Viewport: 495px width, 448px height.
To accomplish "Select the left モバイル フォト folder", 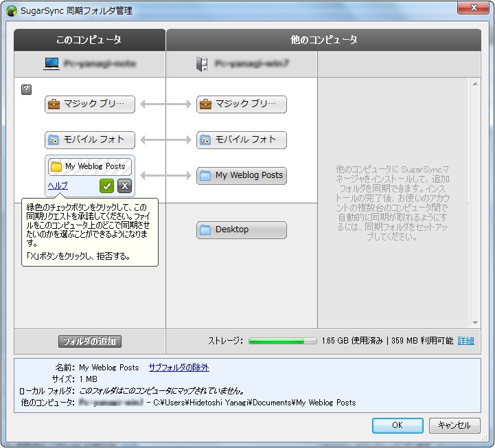I will click(90, 139).
